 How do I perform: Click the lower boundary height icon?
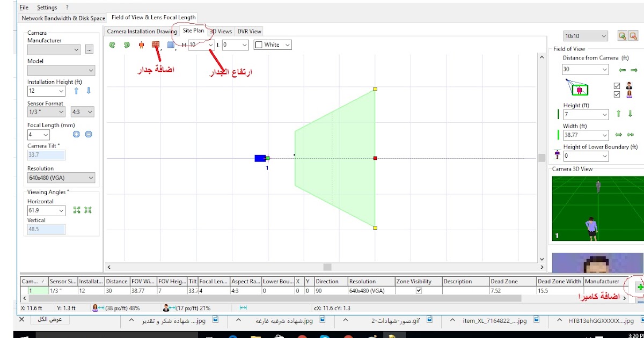[x=558, y=156]
